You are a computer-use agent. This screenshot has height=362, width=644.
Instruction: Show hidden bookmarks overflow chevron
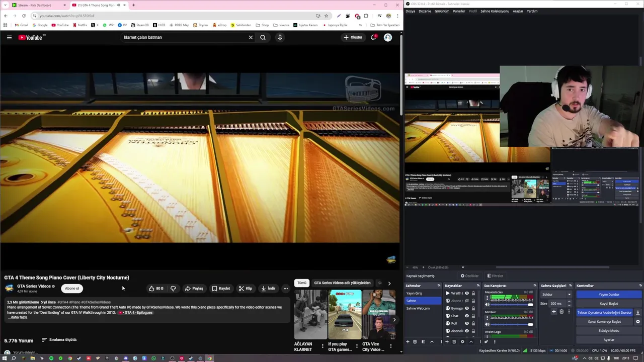360,25
